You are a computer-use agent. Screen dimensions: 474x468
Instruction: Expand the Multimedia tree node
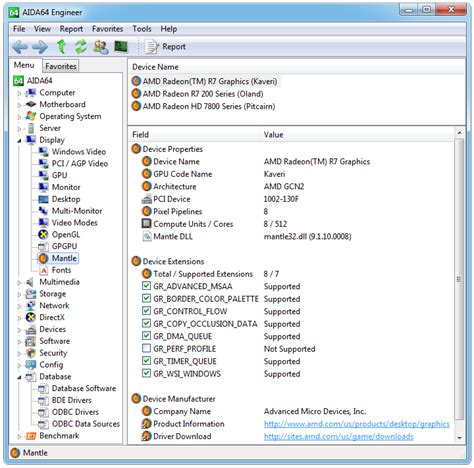[19, 283]
